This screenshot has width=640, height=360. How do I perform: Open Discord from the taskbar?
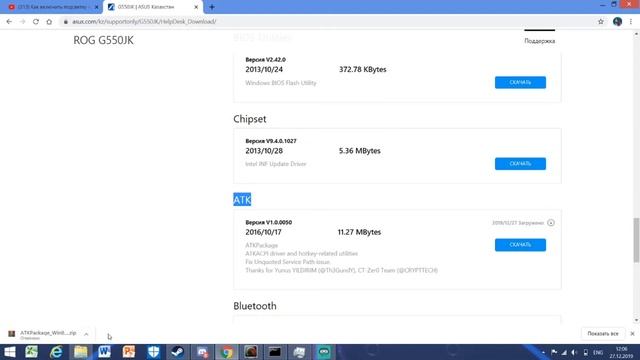202,352
